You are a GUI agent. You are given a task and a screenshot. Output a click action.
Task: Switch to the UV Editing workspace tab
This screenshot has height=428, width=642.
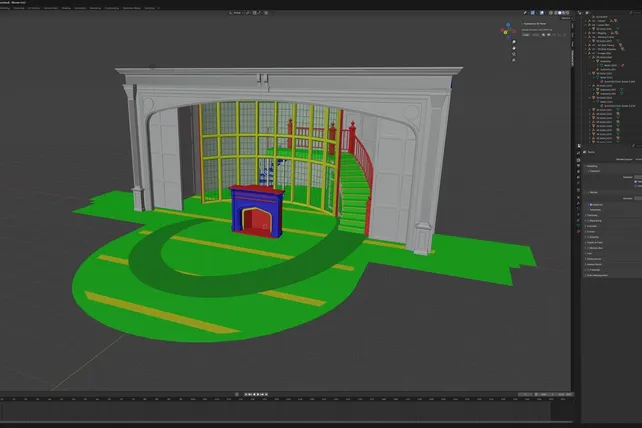pyautogui.click(x=34, y=8)
